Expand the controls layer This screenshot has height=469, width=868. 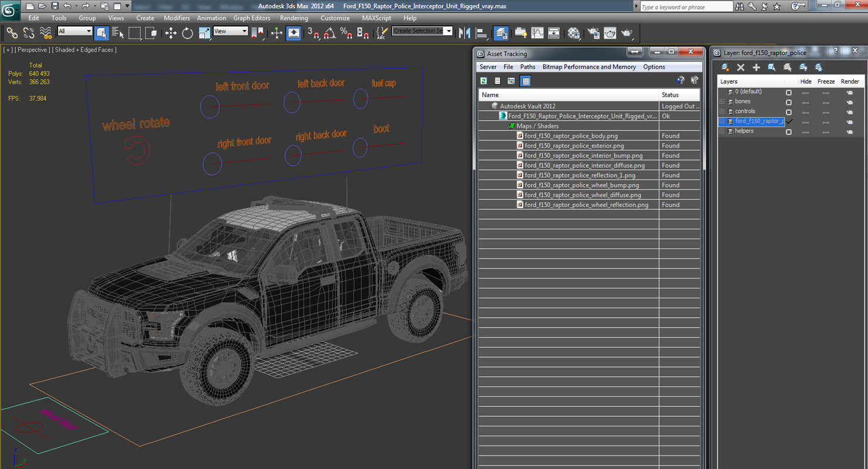(723, 111)
